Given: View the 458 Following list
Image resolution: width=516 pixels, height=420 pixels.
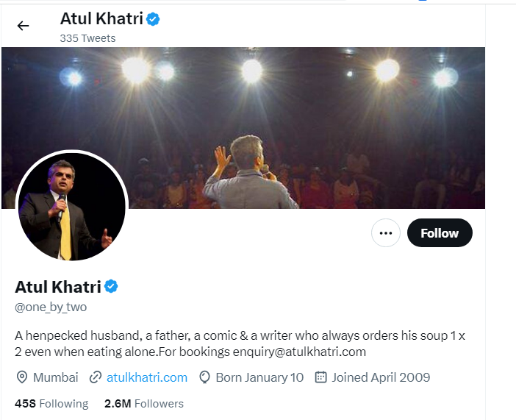Looking at the screenshot, I should [x=51, y=404].
